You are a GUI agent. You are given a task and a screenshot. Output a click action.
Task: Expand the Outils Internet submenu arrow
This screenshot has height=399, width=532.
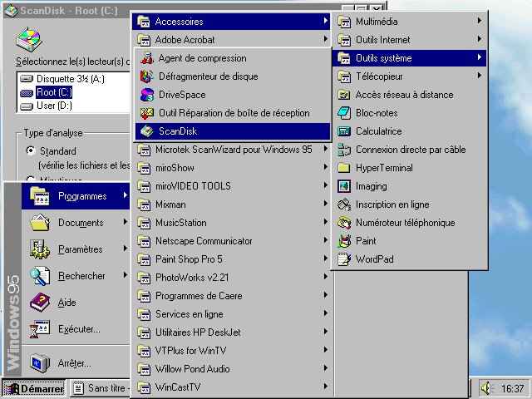pos(479,39)
